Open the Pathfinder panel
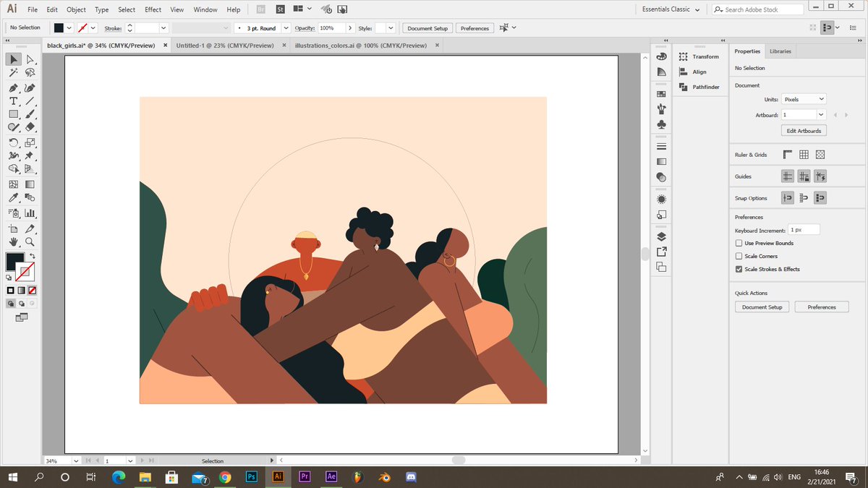The width and height of the screenshot is (868, 488). point(699,87)
